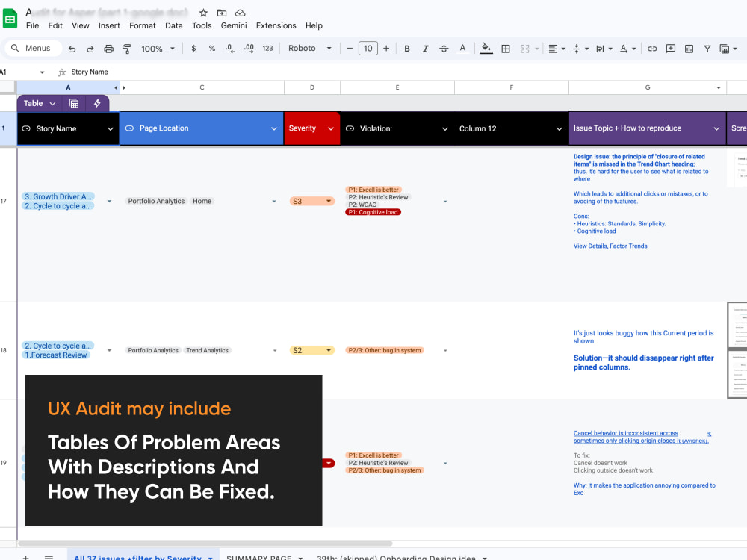Open text rotation options
The image size is (747, 560).
click(628, 49)
